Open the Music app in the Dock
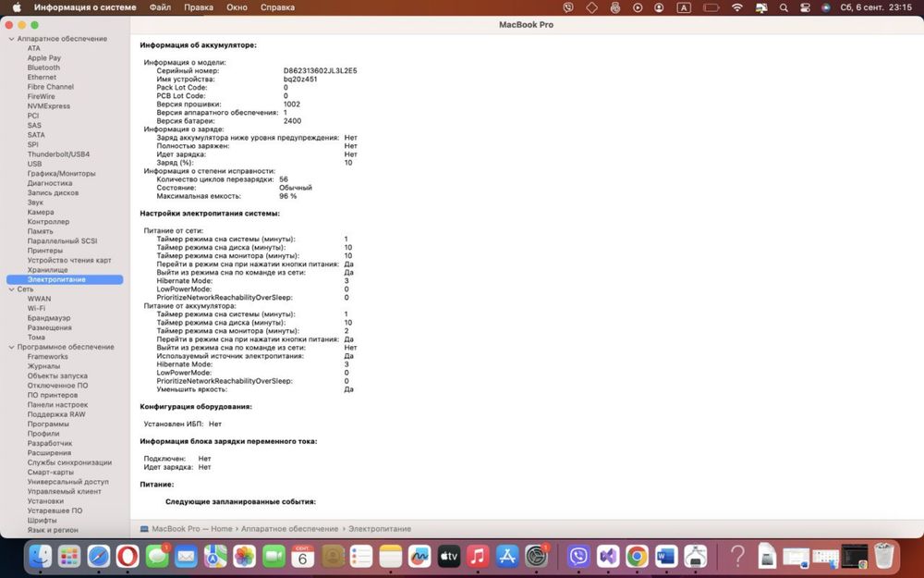 tap(478, 556)
